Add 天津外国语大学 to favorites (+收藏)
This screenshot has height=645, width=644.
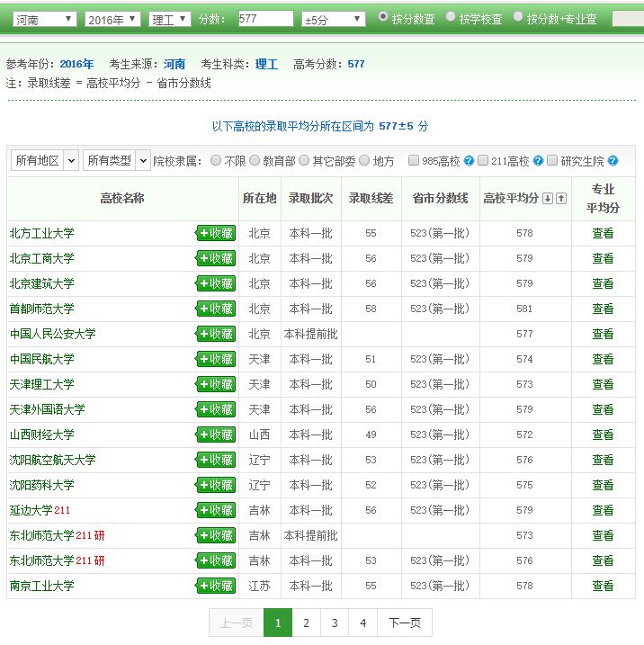click(216, 409)
